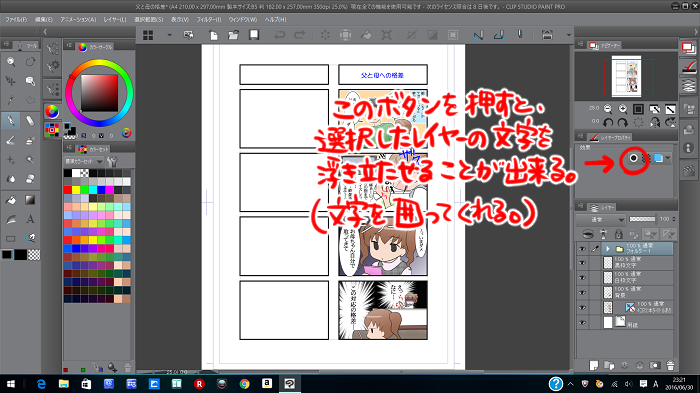The height and width of the screenshot is (393, 700).
Task: Select the Zoom magnifier tool
Action: pos(11,62)
